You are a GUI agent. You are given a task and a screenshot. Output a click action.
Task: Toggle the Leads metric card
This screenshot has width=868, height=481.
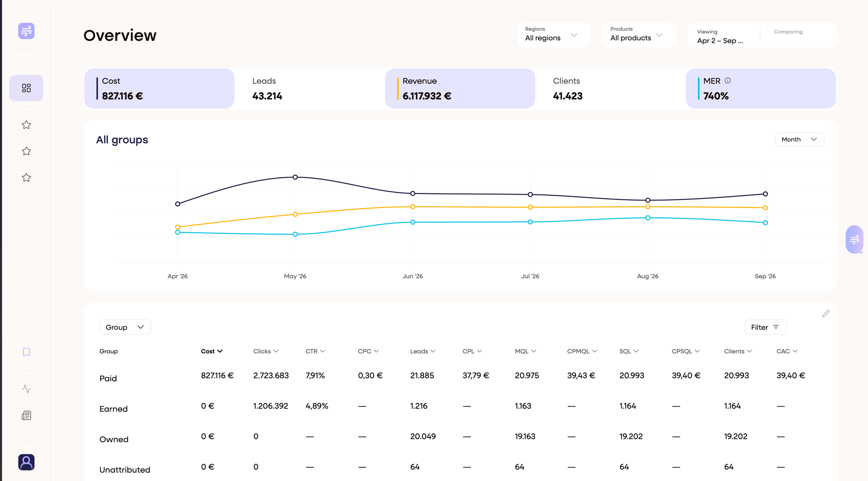[x=309, y=89]
